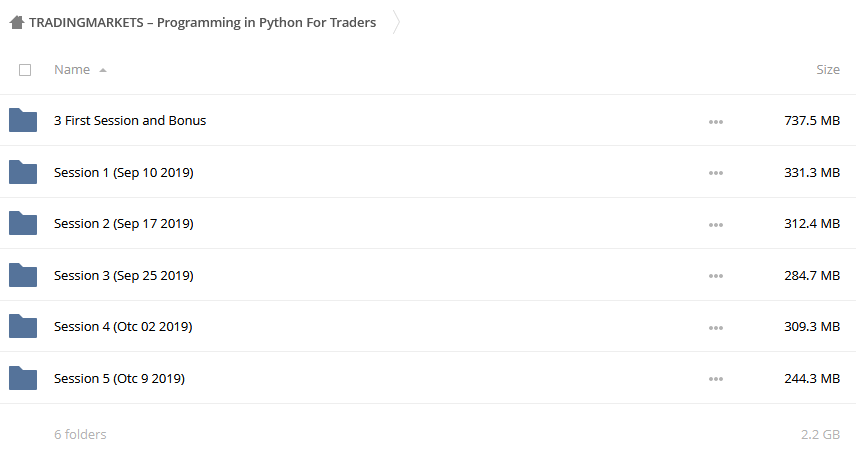856x452 pixels.
Task: Click folder icon beside Session 5 (Otc 9 2019)
Action: pyautogui.click(x=23, y=378)
